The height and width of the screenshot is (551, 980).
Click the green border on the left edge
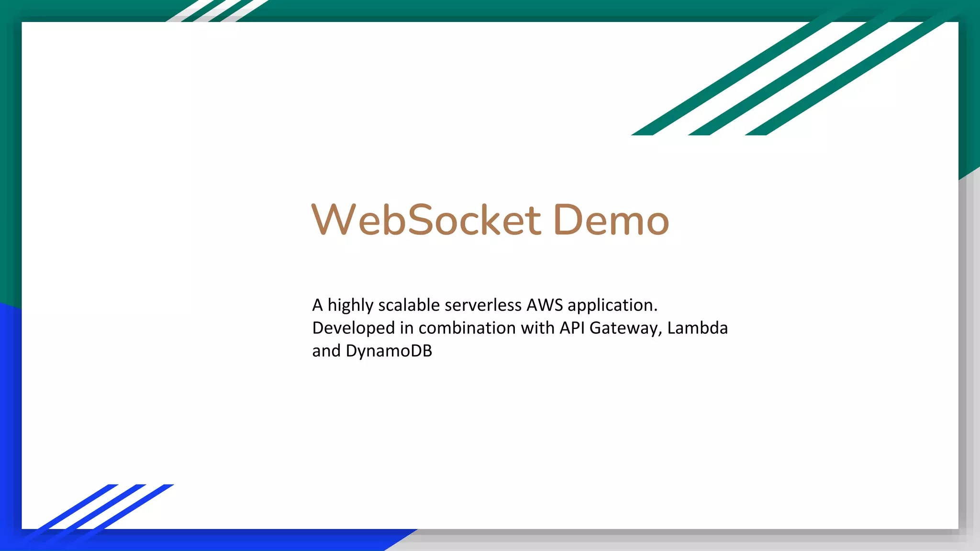[10, 158]
